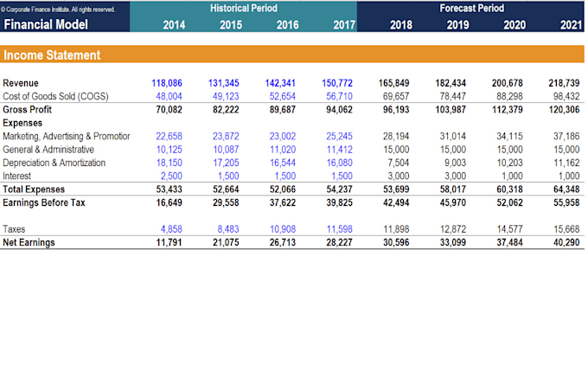
Task: Select the General & Administrative label
Action: point(48,150)
